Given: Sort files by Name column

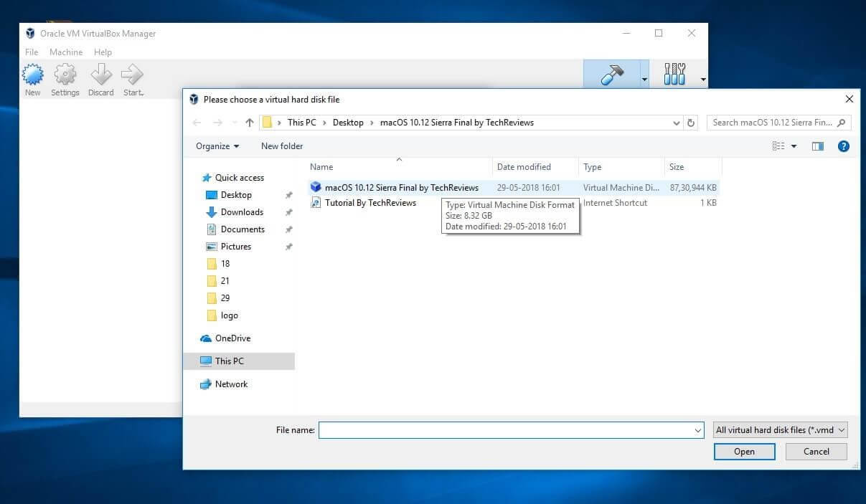Looking at the screenshot, I should (x=321, y=167).
